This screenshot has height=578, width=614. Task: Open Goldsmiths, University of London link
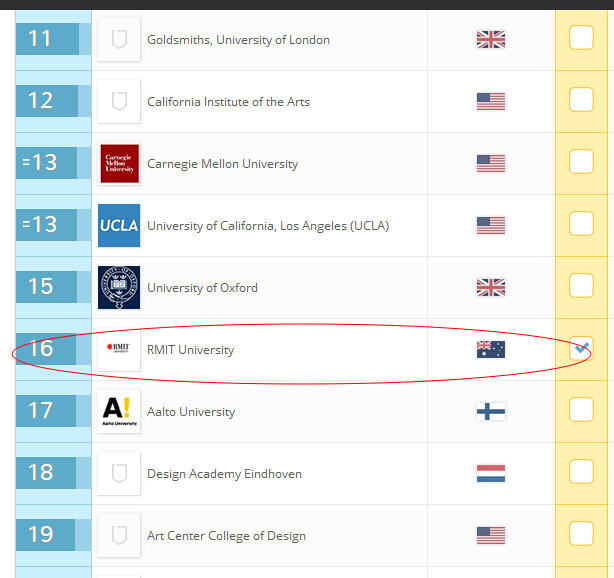pos(238,40)
